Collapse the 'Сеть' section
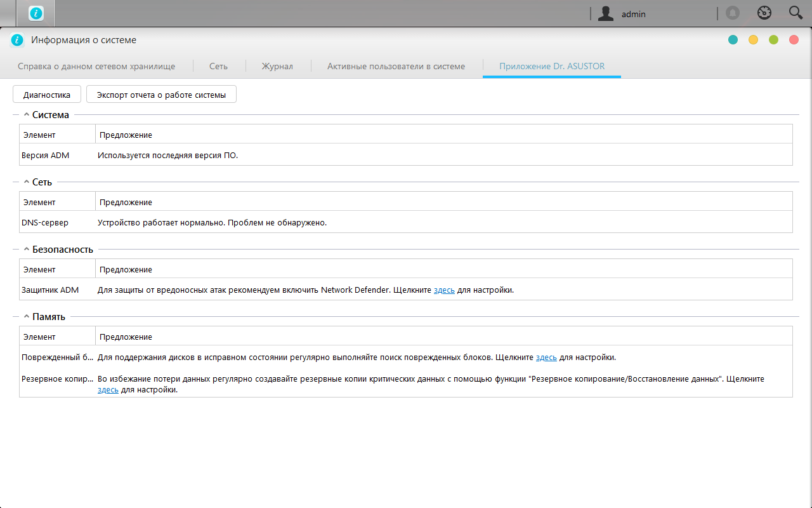This screenshot has height=508, width=812. click(27, 182)
